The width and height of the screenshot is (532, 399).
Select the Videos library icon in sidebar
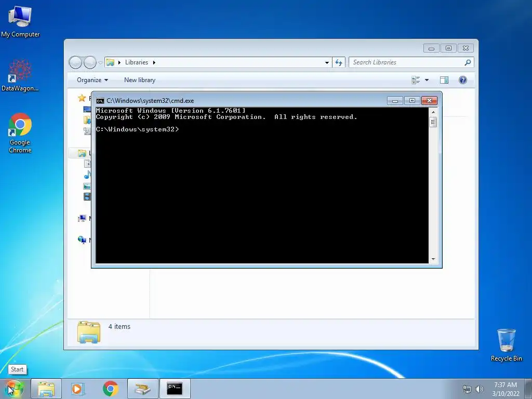87,196
